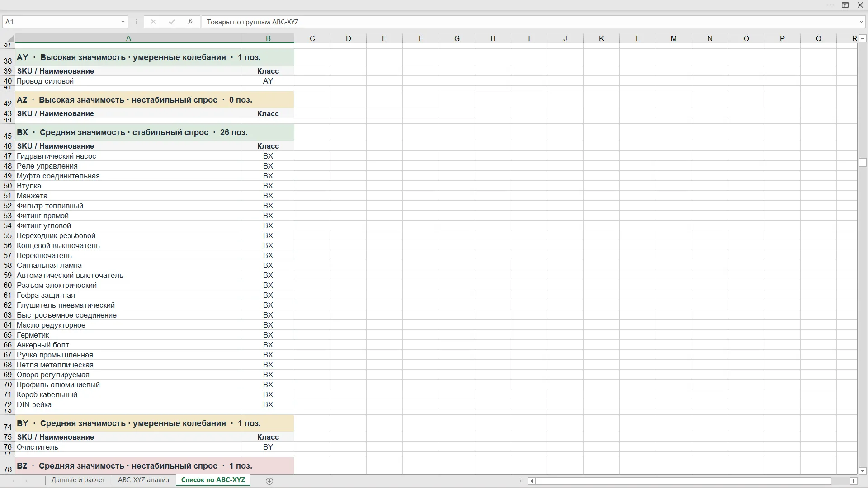The height and width of the screenshot is (488, 868).
Task: Select column B header
Action: [268, 38]
